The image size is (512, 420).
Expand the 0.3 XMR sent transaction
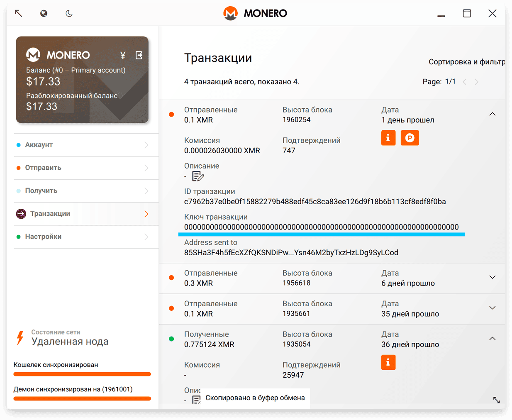coord(492,277)
